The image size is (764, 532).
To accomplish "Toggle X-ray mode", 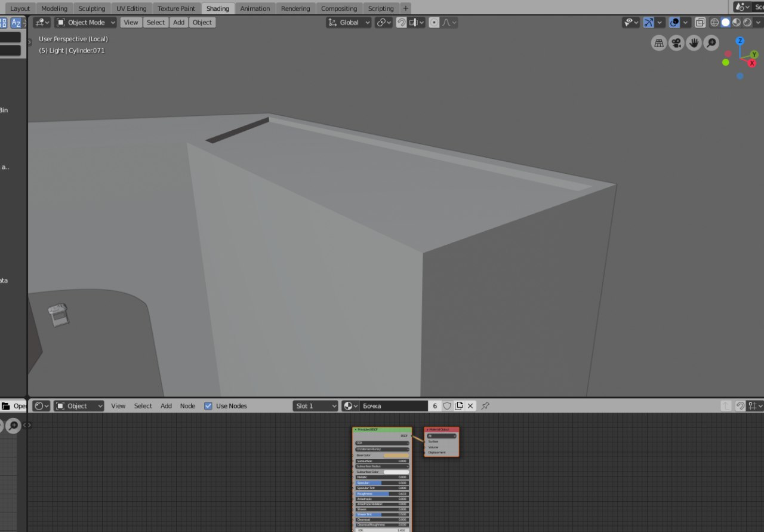I will tap(700, 23).
